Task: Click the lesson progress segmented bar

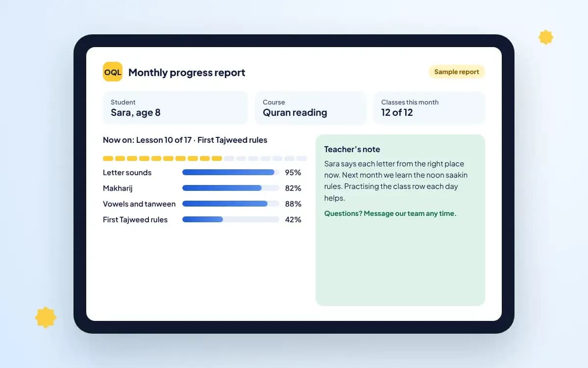Action: click(x=205, y=158)
